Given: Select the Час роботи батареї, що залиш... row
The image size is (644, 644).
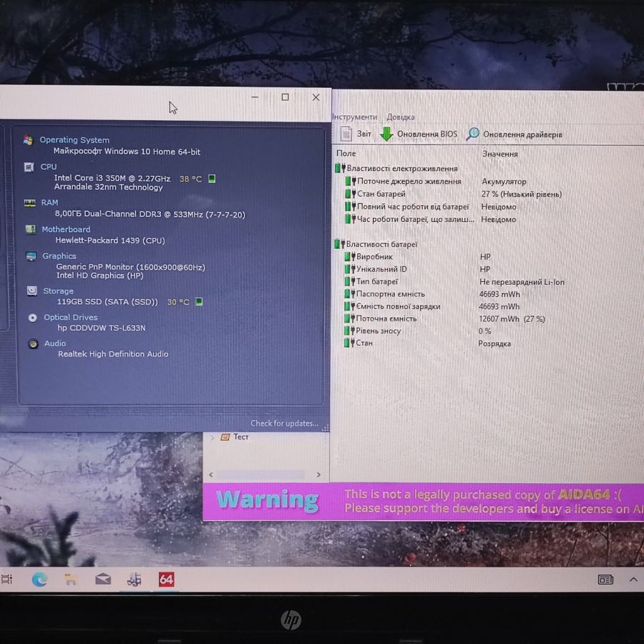Looking at the screenshot, I should [x=430, y=220].
